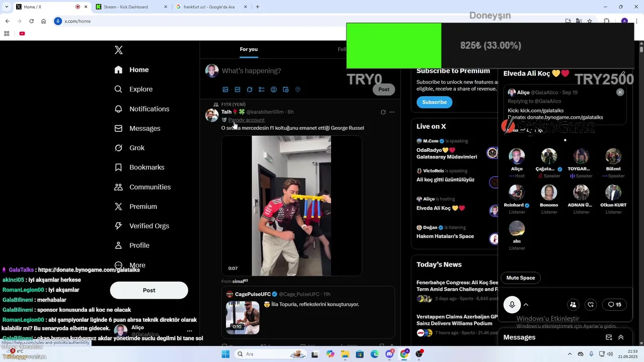Schedule the post with calendar icon
This screenshot has width=644, height=362.
[x=286, y=89]
